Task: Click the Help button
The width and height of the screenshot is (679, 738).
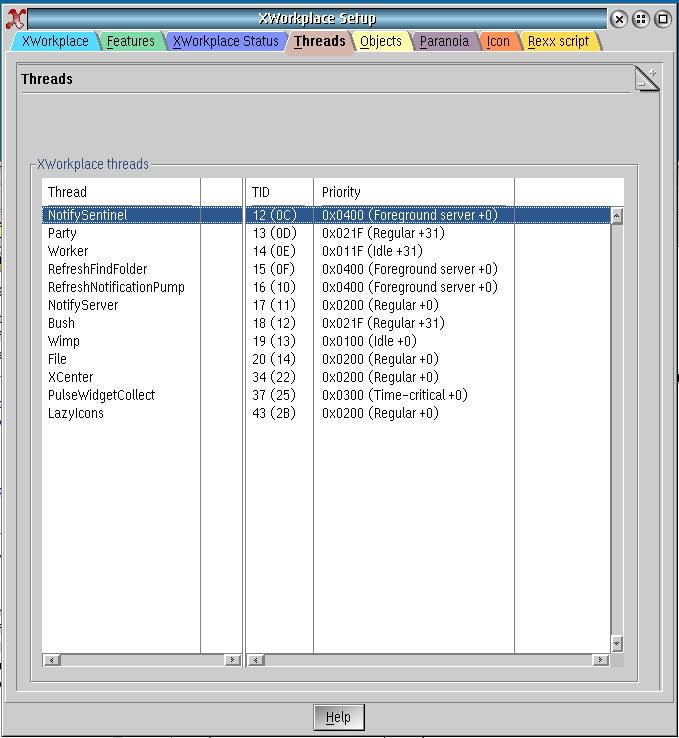Action: [339, 717]
